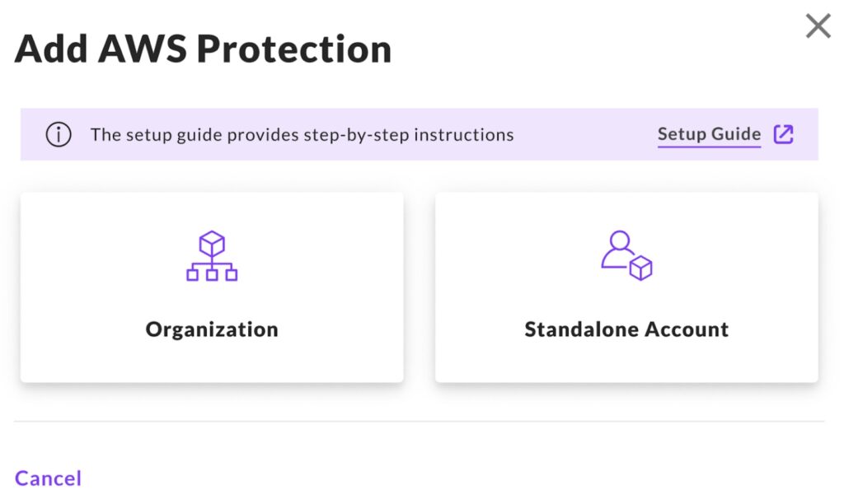Click the info circle icon in banner
844x504 pixels.
(x=58, y=135)
